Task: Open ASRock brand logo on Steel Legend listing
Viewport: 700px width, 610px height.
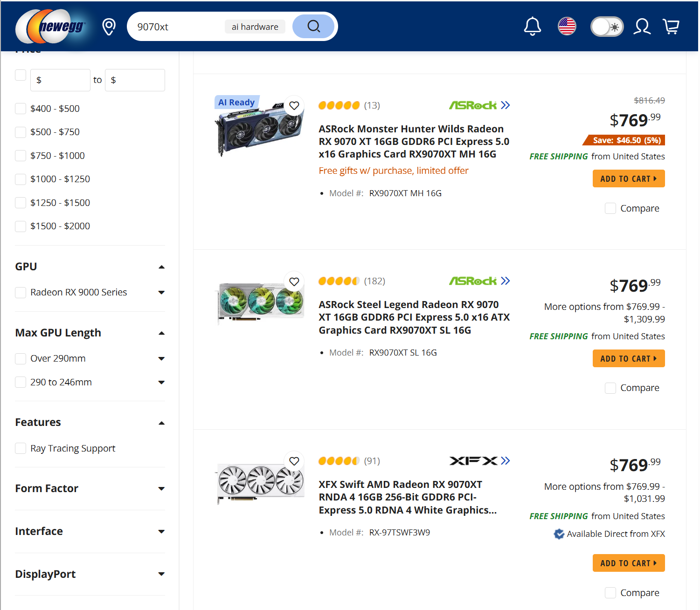Action: [473, 281]
